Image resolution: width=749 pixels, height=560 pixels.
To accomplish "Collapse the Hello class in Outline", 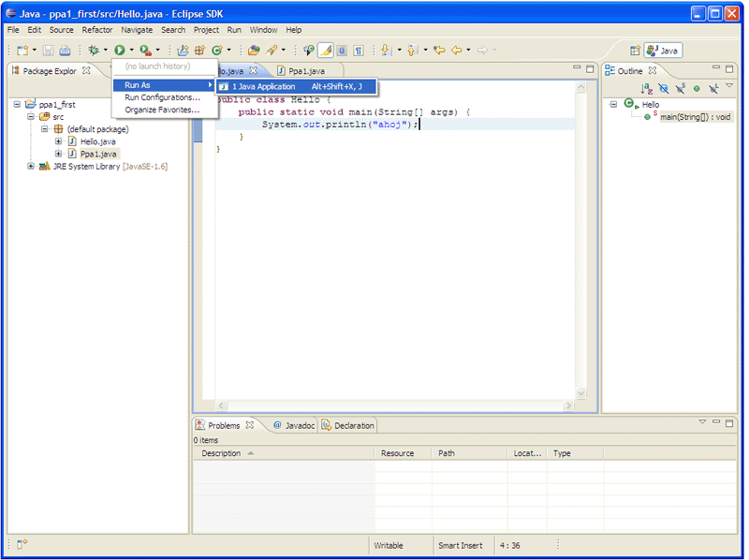I will pos(614,104).
